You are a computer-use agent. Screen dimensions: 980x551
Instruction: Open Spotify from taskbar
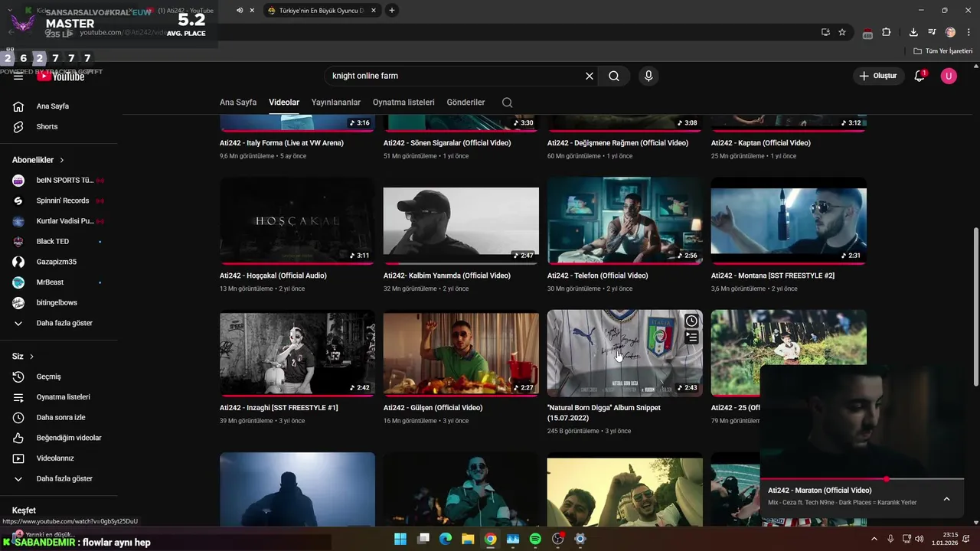coord(535,539)
